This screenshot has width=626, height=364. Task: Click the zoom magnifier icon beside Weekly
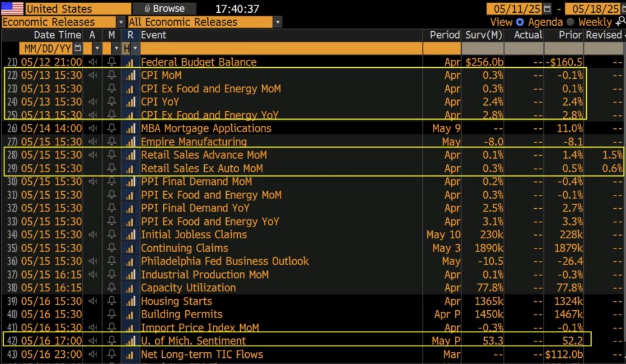point(619,22)
